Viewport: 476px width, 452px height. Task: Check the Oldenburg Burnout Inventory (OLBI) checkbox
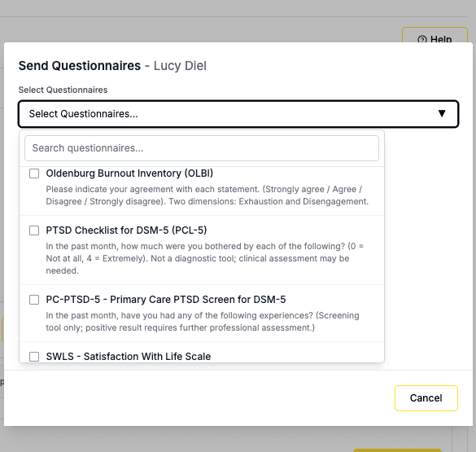point(34,173)
